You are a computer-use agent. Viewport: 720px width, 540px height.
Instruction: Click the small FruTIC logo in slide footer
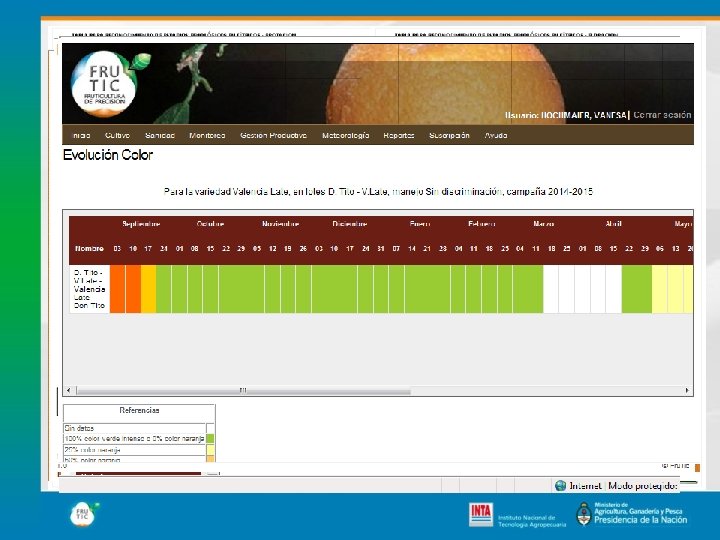84,514
